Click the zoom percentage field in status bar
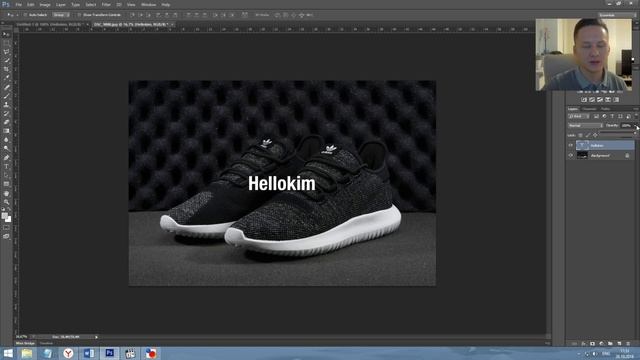 click(x=22, y=337)
